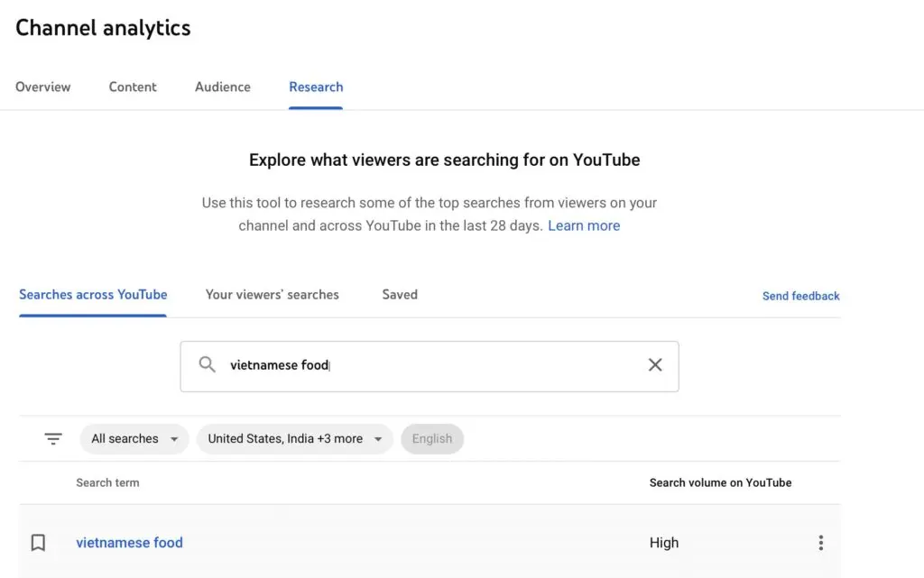The image size is (924, 578).
Task: Open the three-dot menu for "vietnamese food"
Action: click(x=820, y=542)
